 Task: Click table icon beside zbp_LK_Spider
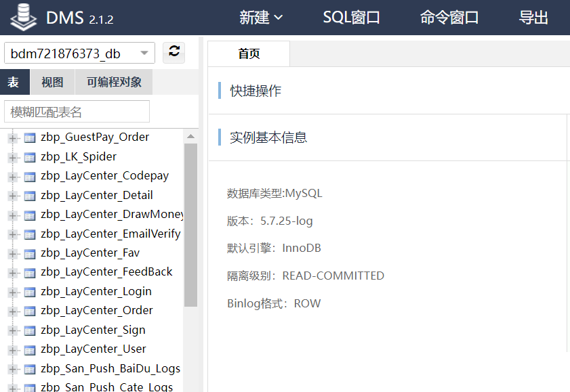[30, 158]
